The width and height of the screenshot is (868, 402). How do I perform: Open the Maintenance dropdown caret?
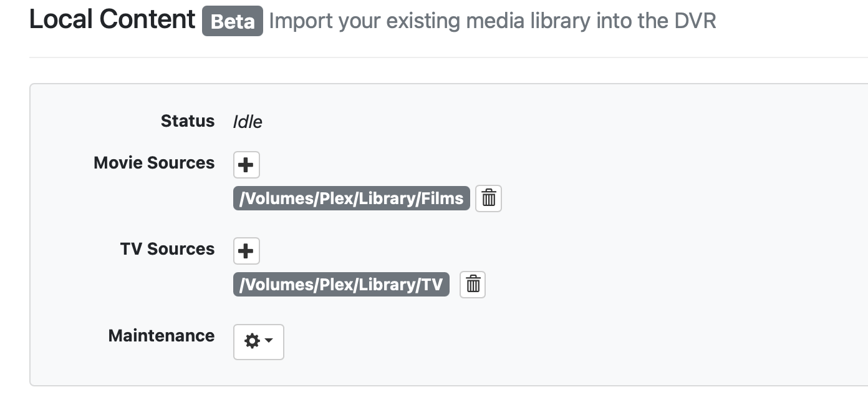pyautogui.click(x=269, y=341)
